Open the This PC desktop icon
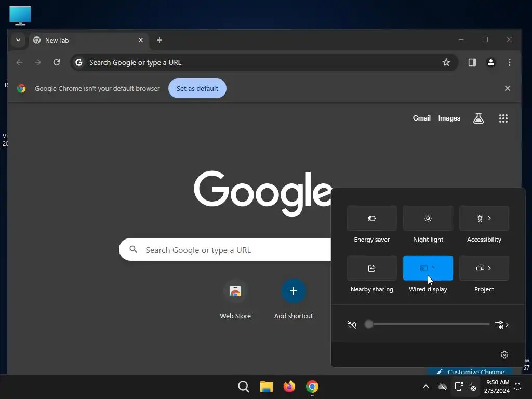Screen dimensions: 532x399 click(x=20, y=16)
